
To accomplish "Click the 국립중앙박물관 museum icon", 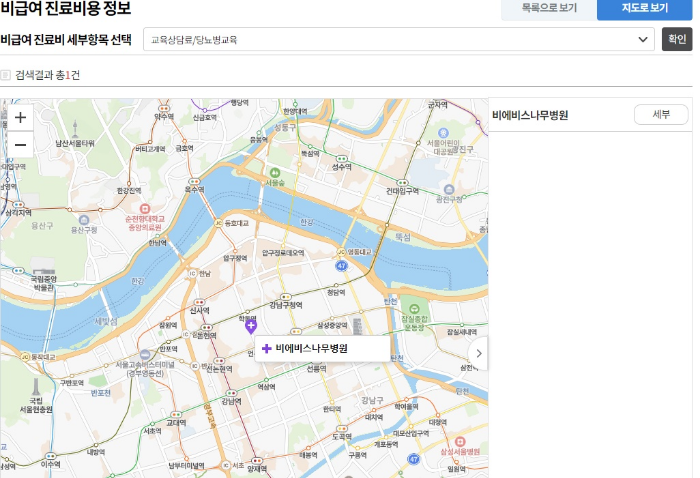I will [44, 271].
